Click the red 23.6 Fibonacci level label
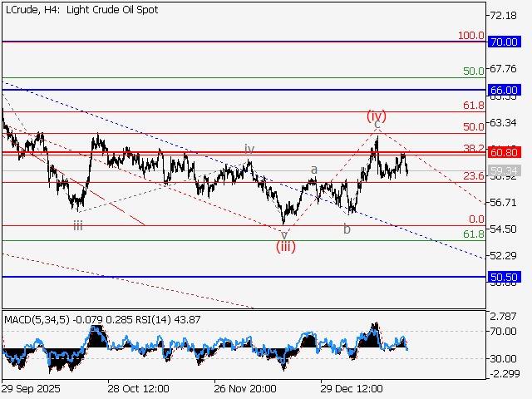 click(474, 176)
